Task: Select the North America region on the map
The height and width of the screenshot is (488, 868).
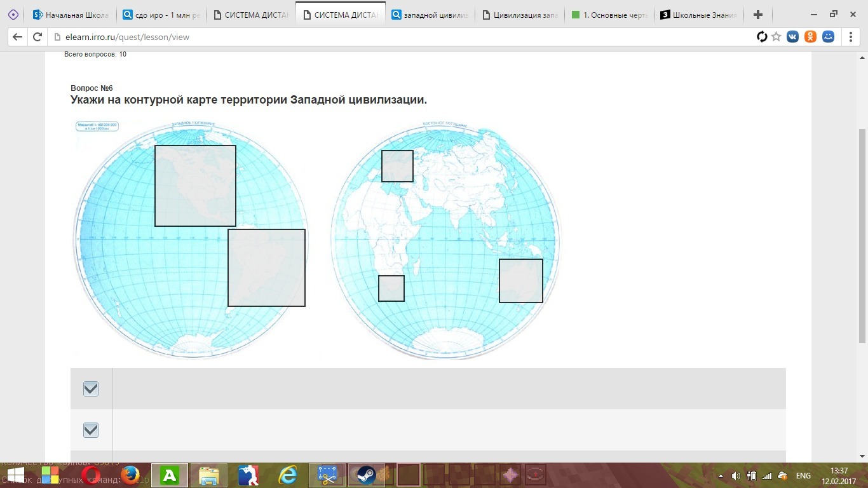Action: click(195, 186)
